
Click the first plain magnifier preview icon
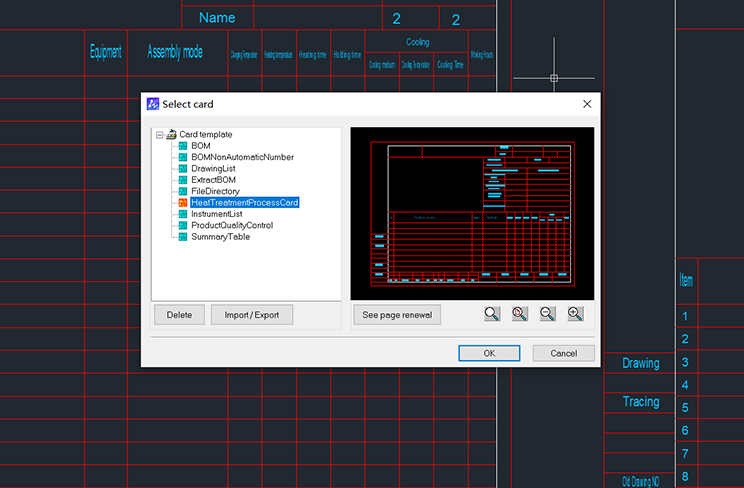coord(491,314)
